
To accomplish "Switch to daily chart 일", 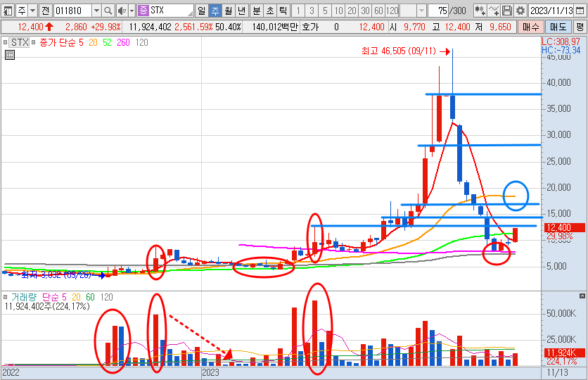I will (202, 11).
